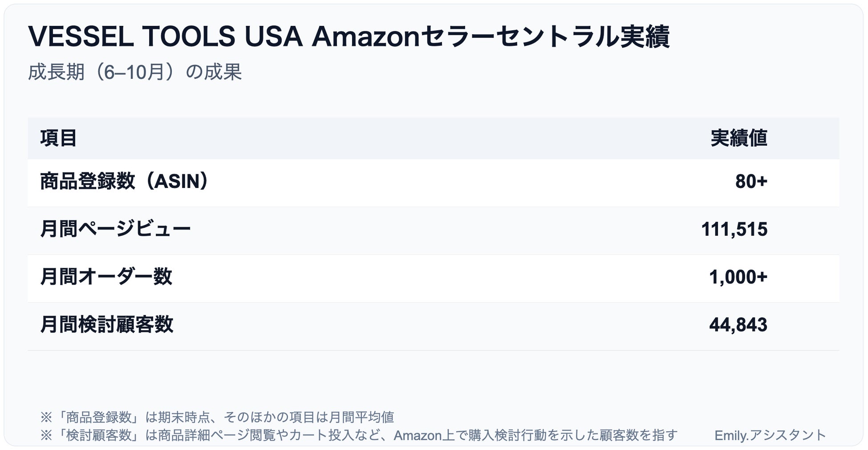
Task: Click "Amazon" in the bottom footnote
Action: [x=418, y=435]
